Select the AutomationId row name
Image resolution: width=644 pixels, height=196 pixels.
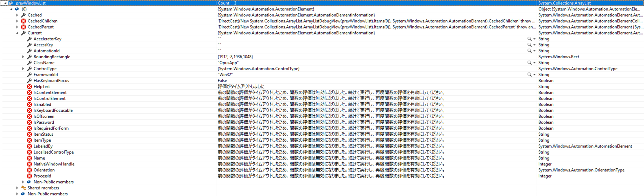pos(46,51)
